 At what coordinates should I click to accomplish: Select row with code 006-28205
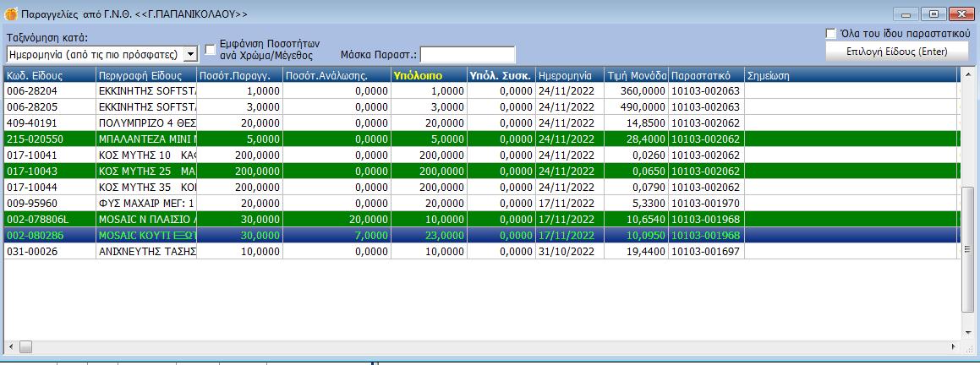point(481,106)
